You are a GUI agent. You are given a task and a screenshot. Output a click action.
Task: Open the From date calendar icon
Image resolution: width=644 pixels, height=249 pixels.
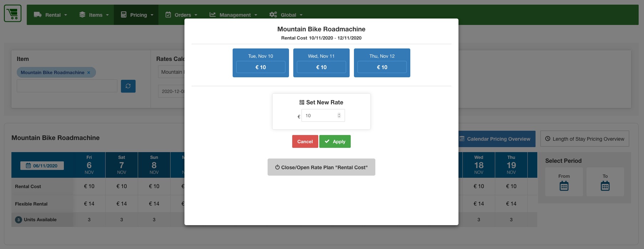[564, 186]
